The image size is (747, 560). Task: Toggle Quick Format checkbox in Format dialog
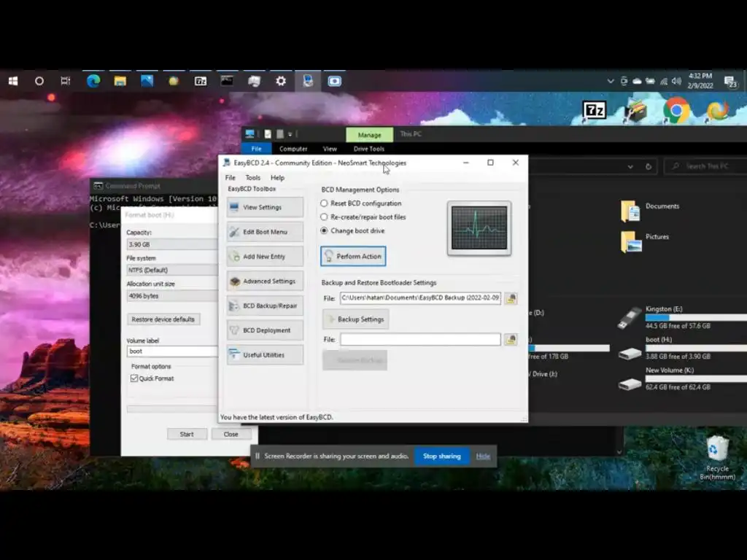pos(134,378)
